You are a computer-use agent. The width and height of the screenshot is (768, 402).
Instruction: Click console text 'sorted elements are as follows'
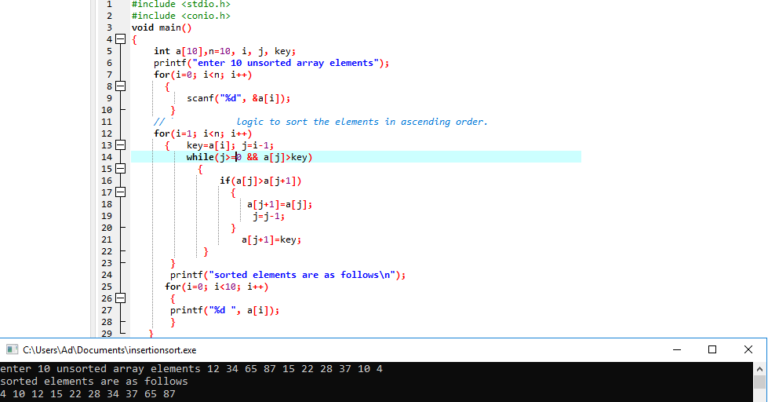click(x=94, y=381)
